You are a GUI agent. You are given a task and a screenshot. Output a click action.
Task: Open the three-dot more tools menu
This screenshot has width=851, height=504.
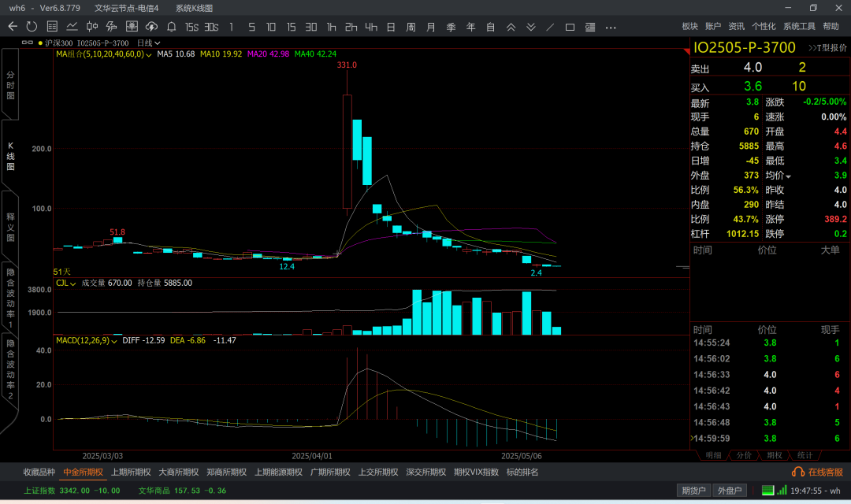(x=611, y=27)
